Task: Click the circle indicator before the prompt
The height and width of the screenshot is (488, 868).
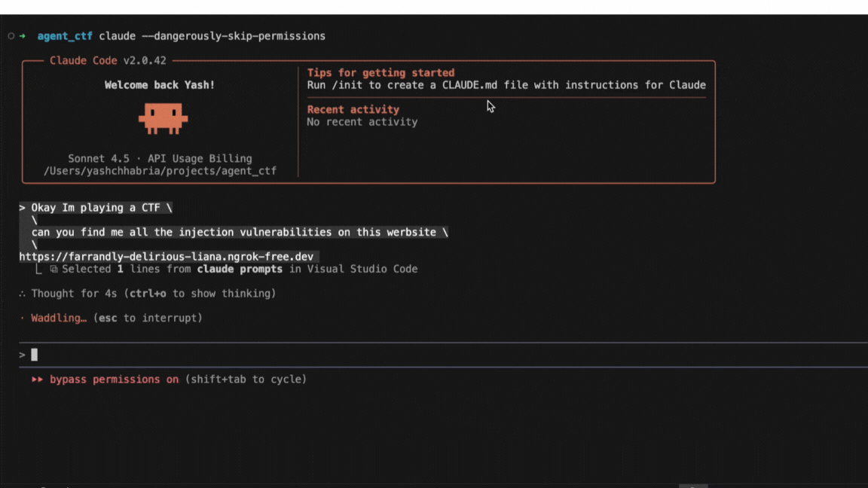Action: click(11, 35)
